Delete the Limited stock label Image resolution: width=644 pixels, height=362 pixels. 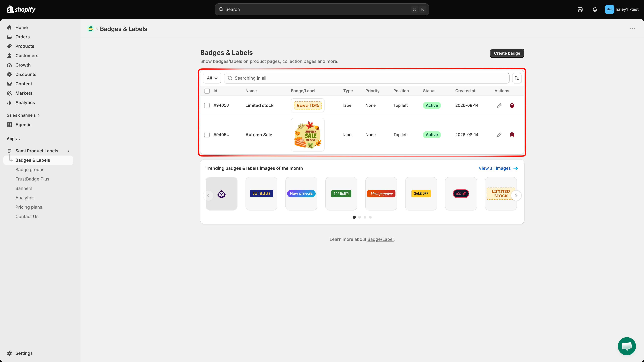(x=512, y=105)
